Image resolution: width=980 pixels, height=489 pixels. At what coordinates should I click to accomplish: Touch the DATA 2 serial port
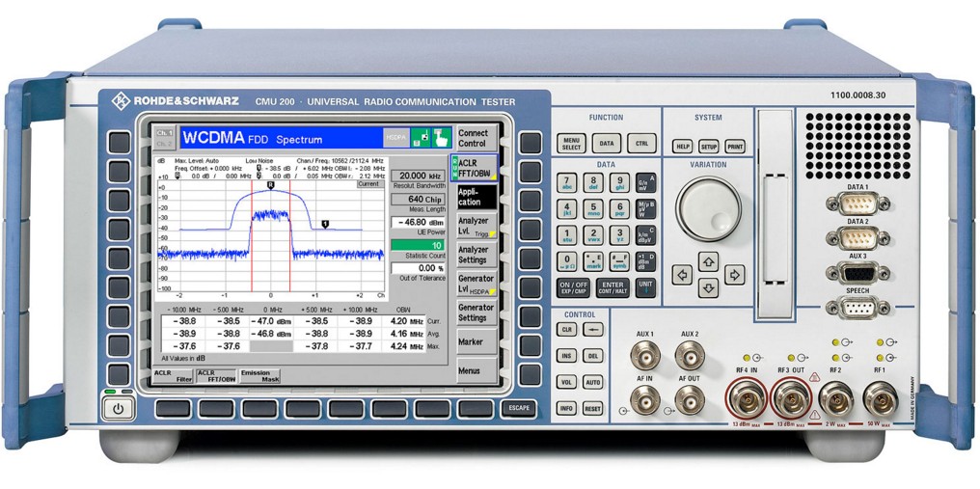(x=857, y=238)
